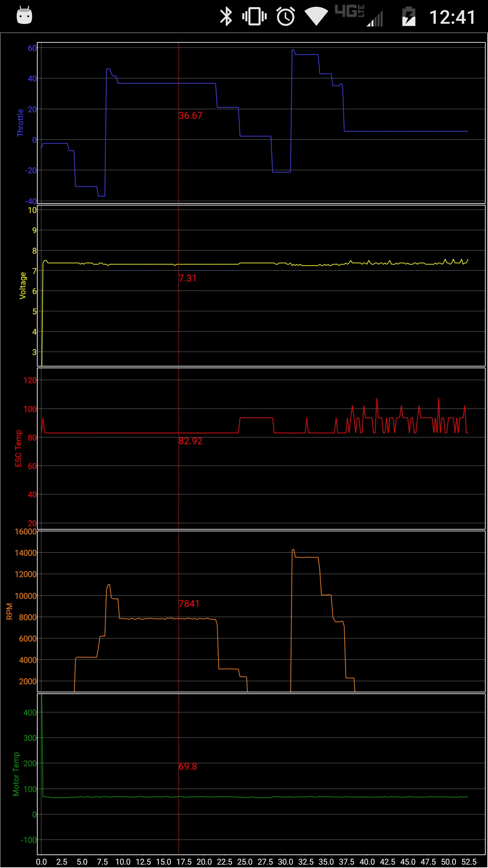
Task: Tap the Wi-Fi signal status icon
Action: pos(316,16)
